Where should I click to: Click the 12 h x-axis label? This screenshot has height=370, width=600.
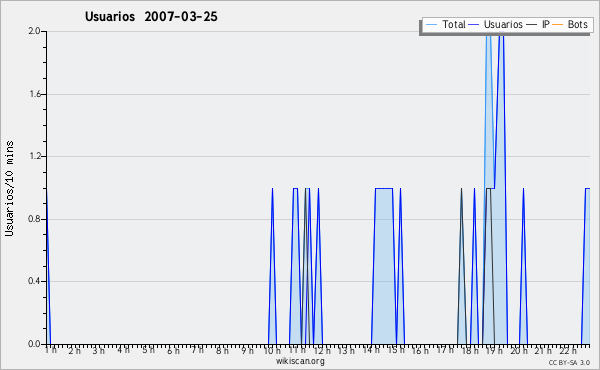322,350
